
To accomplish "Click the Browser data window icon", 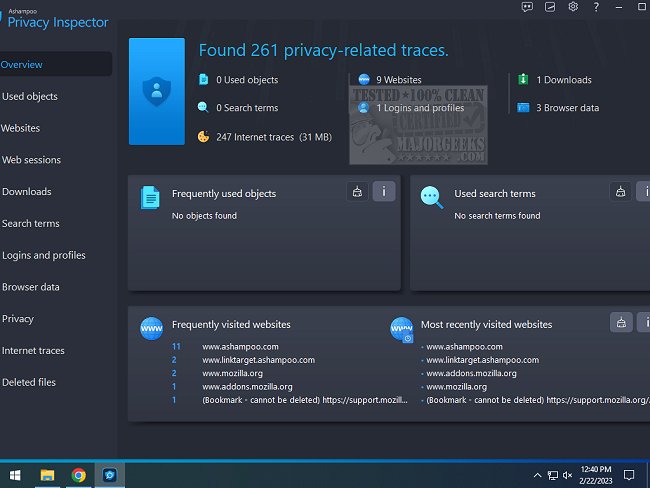I will pos(523,108).
